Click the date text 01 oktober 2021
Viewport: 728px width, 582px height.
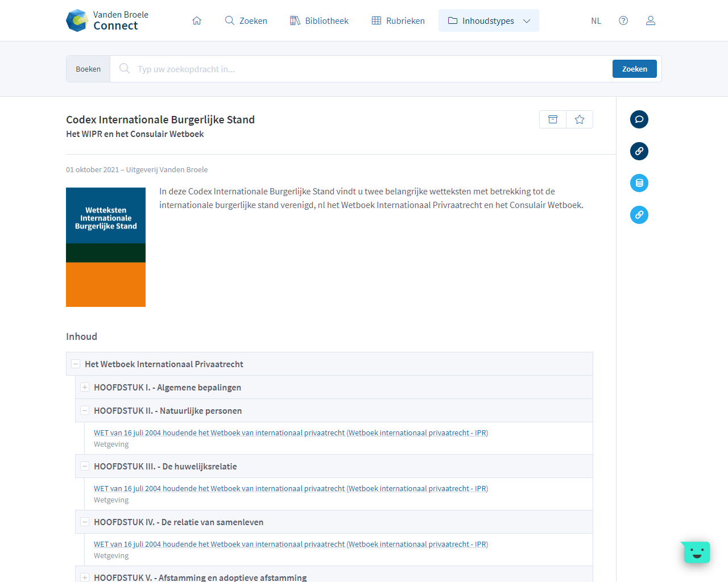pyautogui.click(x=92, y=169)
